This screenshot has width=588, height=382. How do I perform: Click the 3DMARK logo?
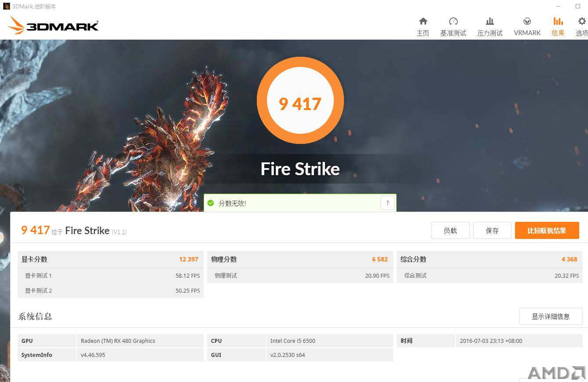click(x=53, y=26)
